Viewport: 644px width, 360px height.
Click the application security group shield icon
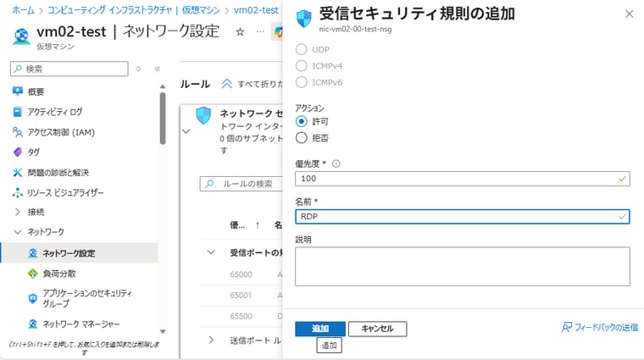click(33, 298)
